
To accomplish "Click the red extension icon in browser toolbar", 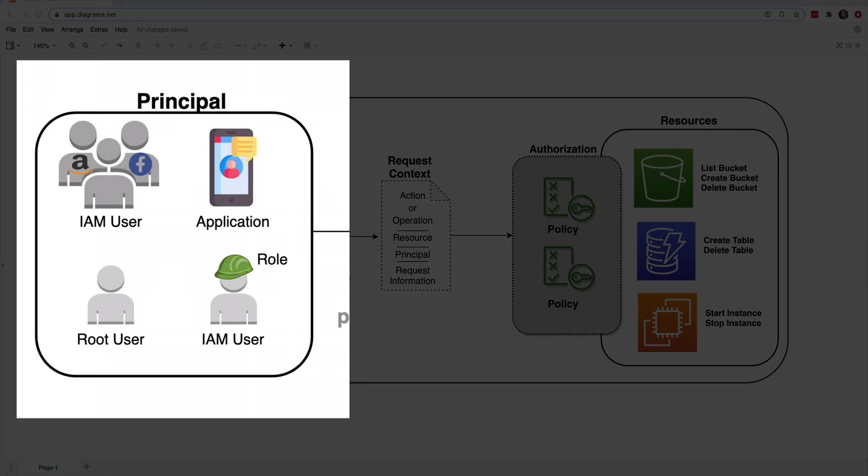I will click(x=815, y=14).
